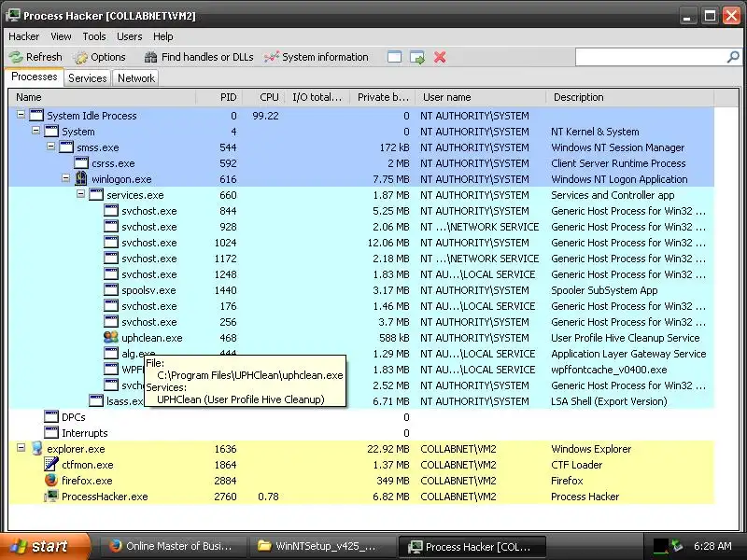747x560 pixels.
Task: Click the find window and thread icon
Action: (417, 57)
